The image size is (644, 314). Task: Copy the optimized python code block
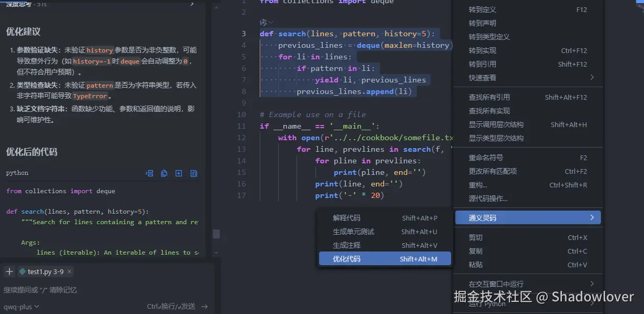point(165,173)
